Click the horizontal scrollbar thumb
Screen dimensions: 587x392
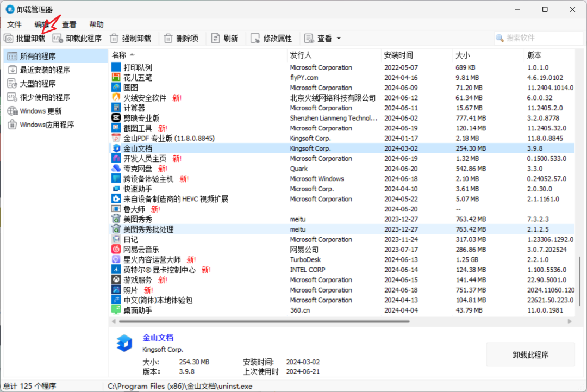coord(264,321)
